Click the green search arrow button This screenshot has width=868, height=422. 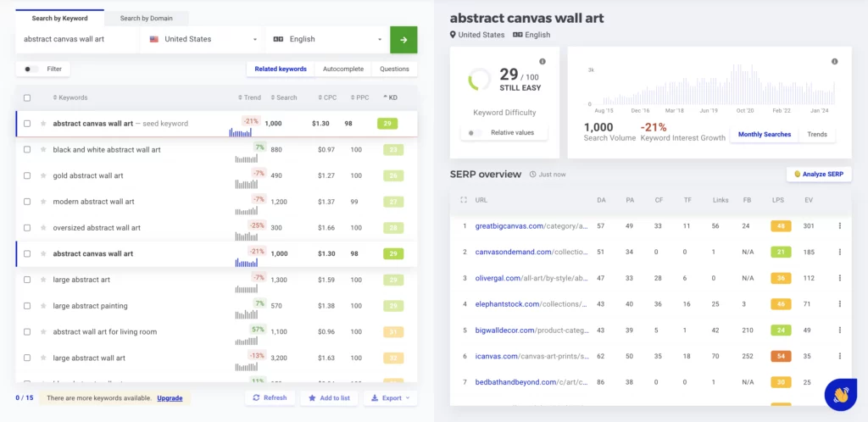tap(403, 39)
